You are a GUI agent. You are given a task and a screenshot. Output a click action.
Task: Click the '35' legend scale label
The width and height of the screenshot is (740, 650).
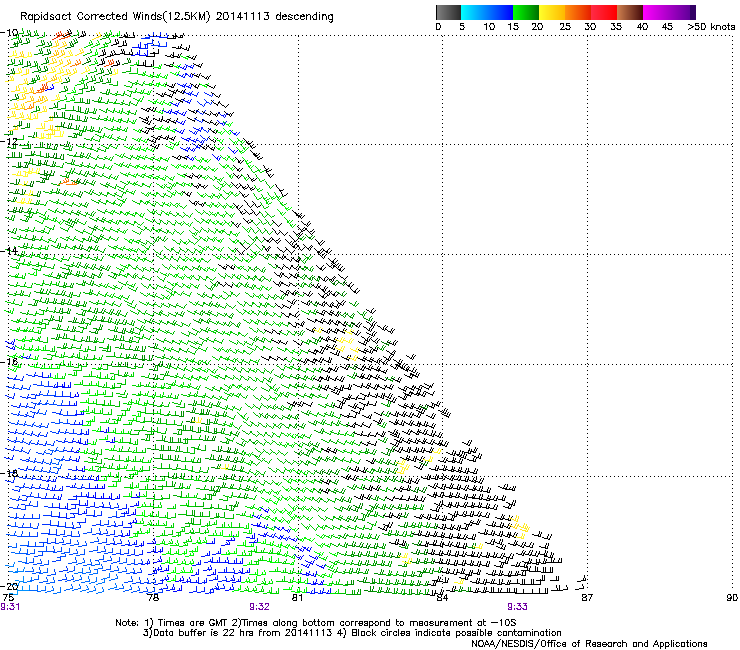point(616,27)
